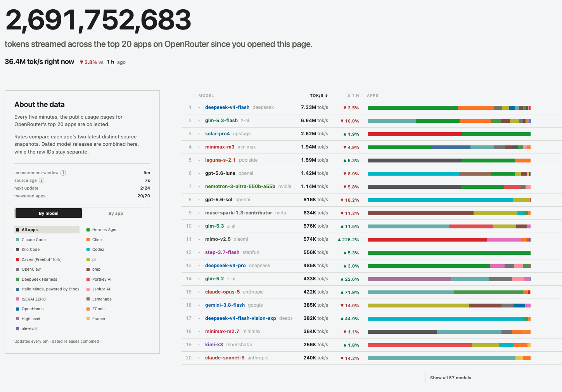Open the gemini-3.8-flash model link
This screenshot has height=392, width=562.
tap(225, 305)
